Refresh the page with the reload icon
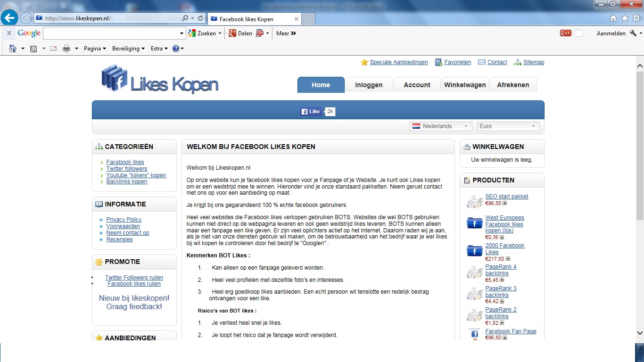 201,18
